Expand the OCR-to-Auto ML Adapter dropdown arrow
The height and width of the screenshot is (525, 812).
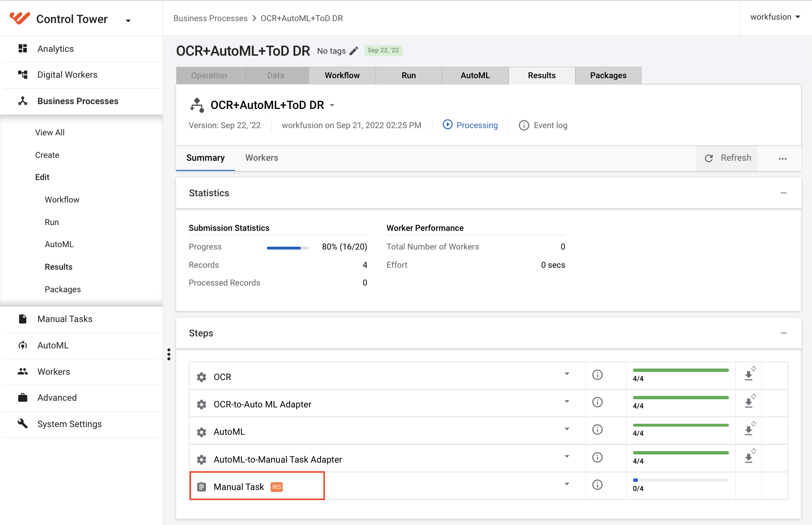pyautogui.click(x=567, y=401)
